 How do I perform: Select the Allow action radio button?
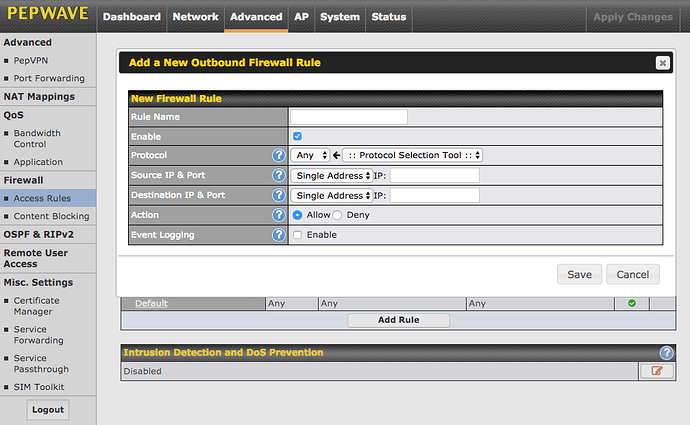tap(298, 215)
